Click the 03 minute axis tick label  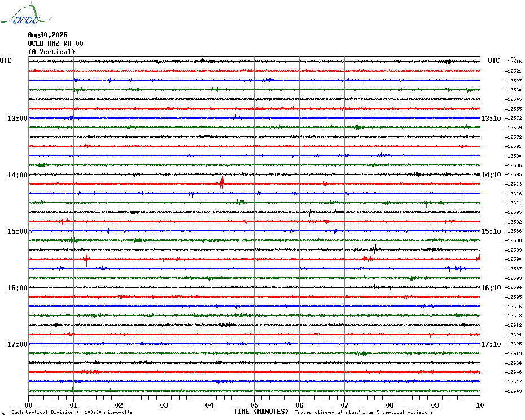click(x=164, y=405)
